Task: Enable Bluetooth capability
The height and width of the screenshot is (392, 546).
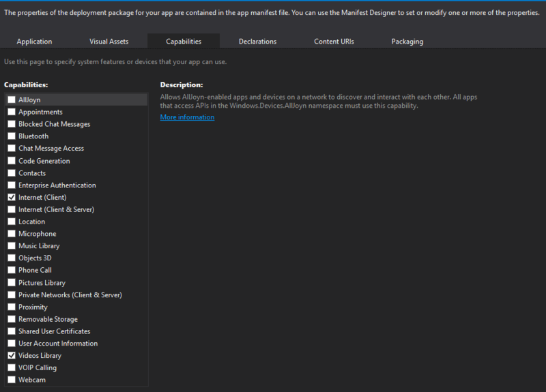Action: 12,136
